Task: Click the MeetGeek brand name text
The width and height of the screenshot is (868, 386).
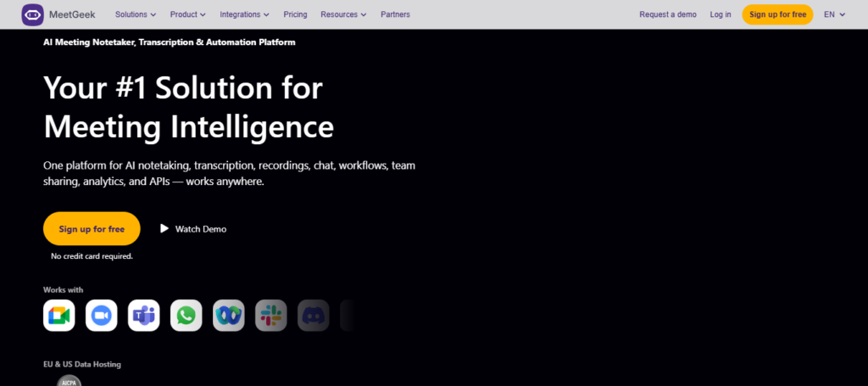Action: click(73, 14)
